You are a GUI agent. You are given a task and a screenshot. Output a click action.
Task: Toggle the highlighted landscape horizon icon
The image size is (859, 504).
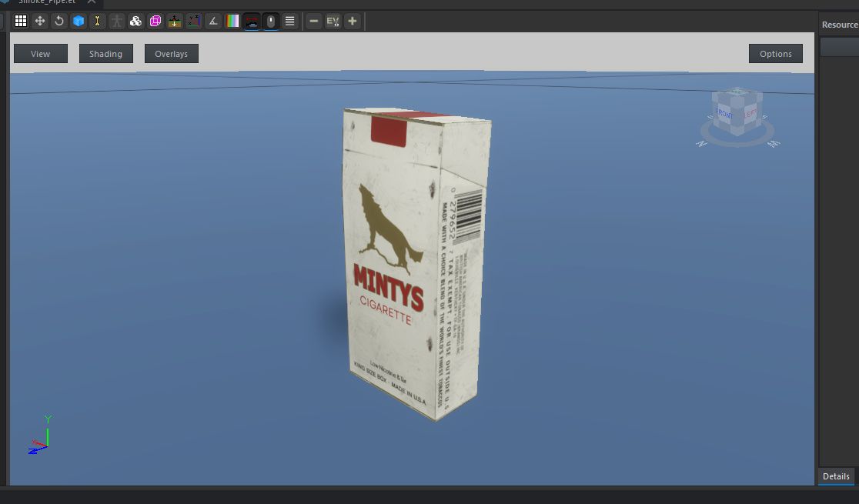252,21
